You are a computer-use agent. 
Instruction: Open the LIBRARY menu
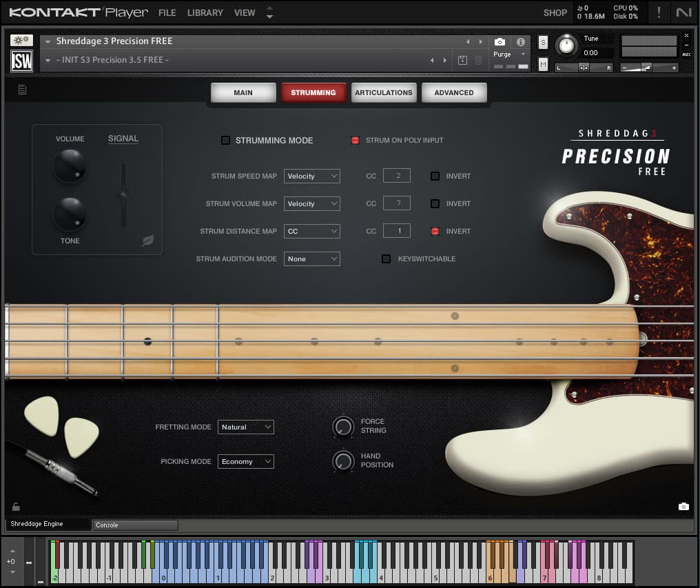tap(205, 12)
